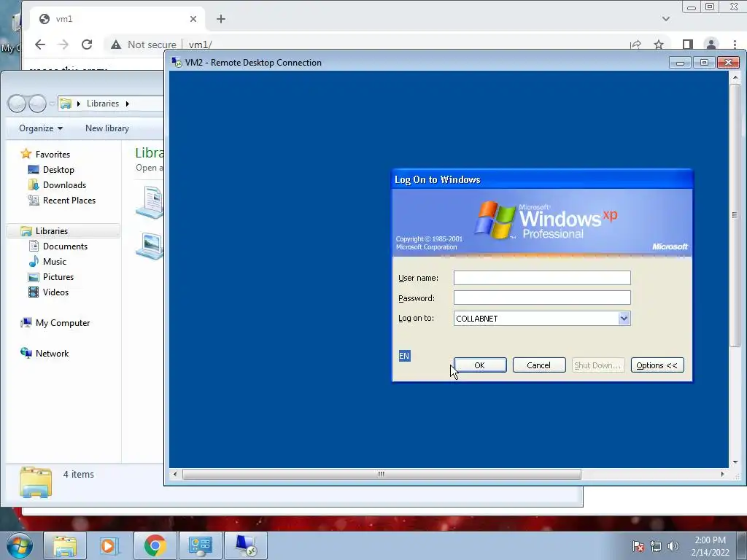Click the Explorer Back navigation button

[17, 104]
